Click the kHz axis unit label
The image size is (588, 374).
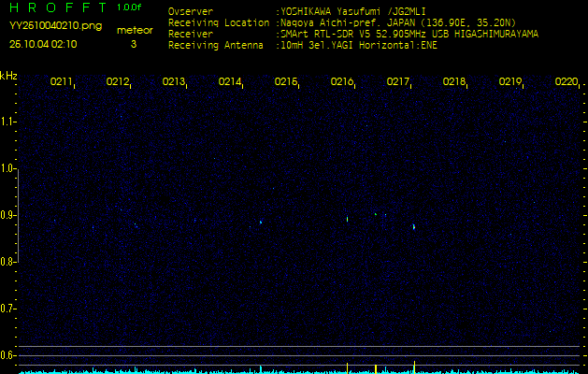click(x=8, y=75)
